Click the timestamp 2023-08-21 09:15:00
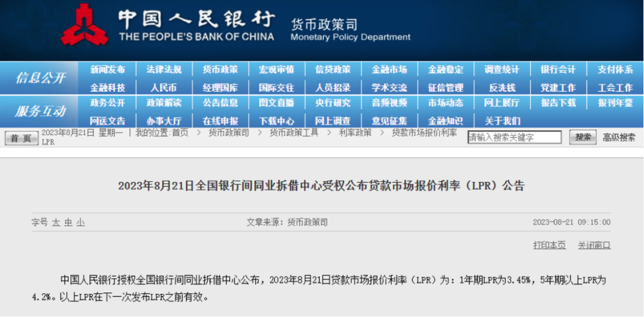Image resolution: width=644 pixels, height=317 pixels. tap(572, 223)
